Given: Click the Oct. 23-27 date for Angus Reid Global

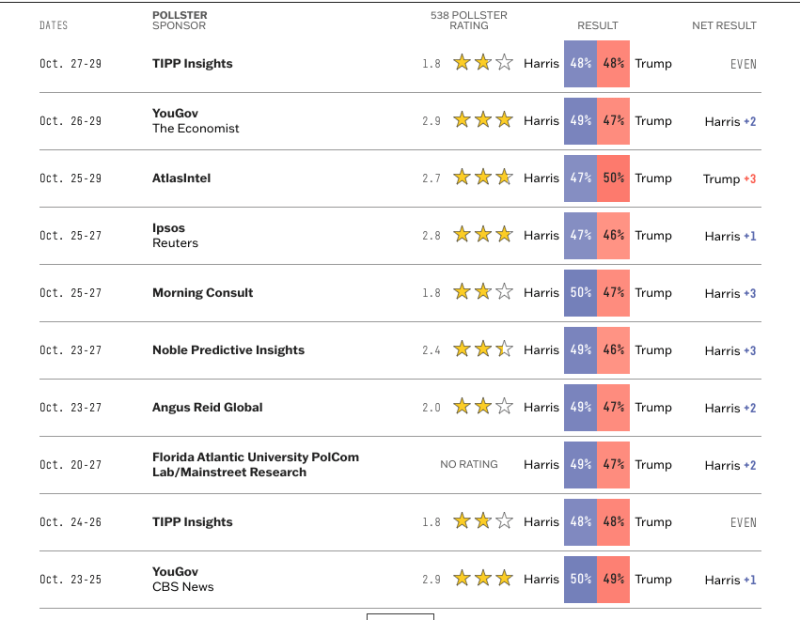Looking at the screenshot, I should click(71, 407).
